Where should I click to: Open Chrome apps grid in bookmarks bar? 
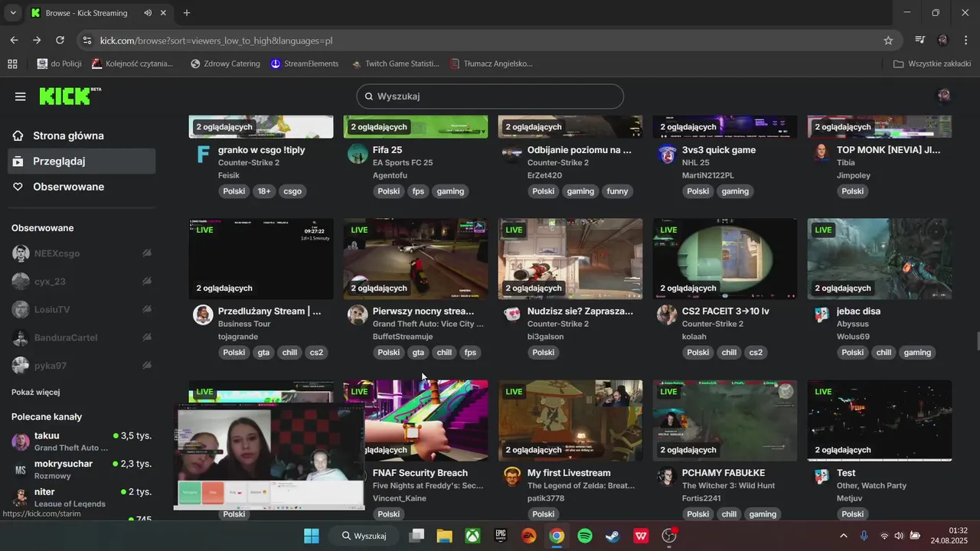12,64
